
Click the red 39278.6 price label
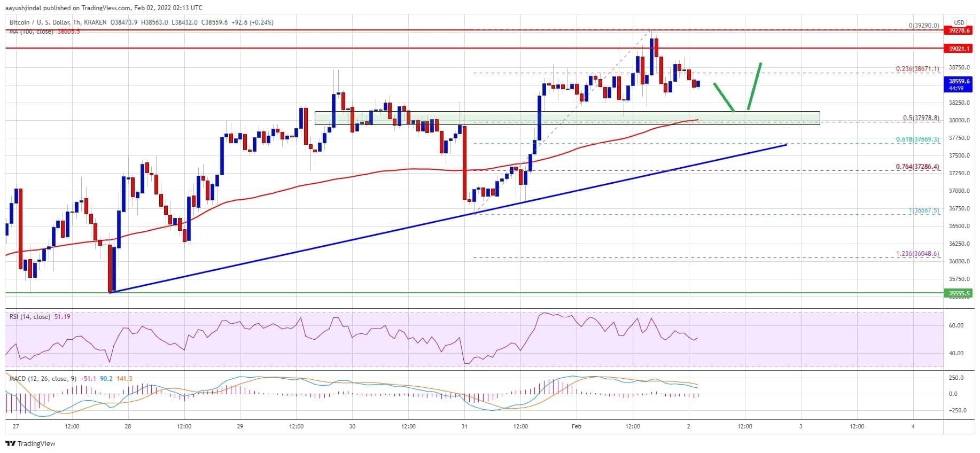[x=959, y=31]
